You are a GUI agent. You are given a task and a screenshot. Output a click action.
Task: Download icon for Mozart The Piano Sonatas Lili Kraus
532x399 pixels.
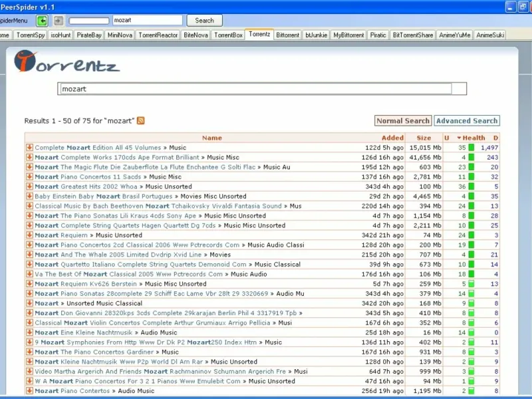coord(29,215)
